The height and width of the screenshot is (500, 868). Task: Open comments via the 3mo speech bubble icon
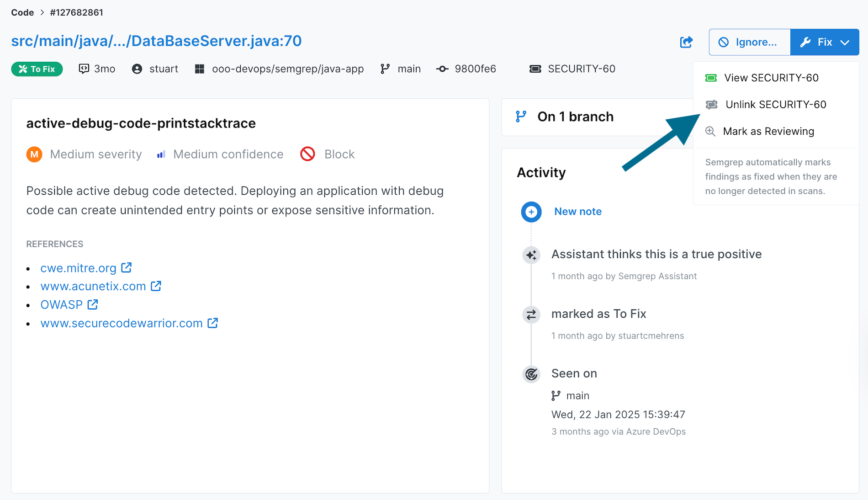85,69
